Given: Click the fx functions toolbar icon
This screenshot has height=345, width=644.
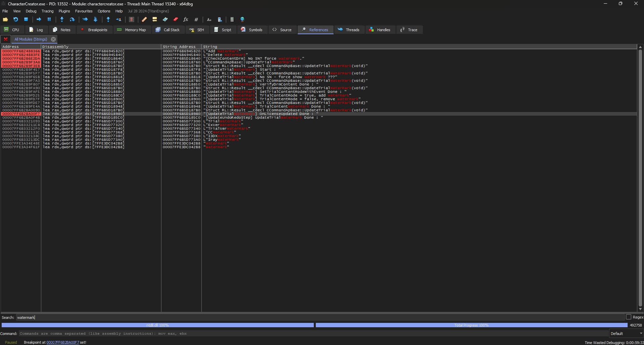Looking at the screenshot, I should (186, 19).
